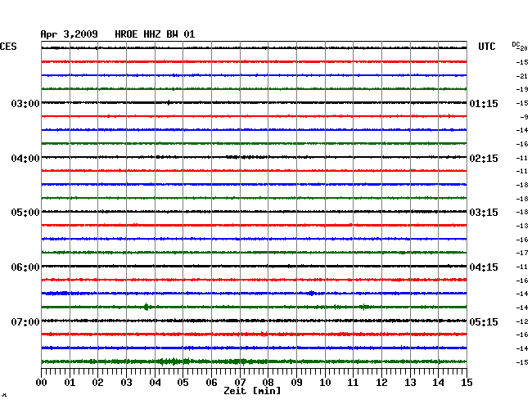Select the 05:00 local time label
This screenshot has height=404, width=532.
tap(25, 213)
